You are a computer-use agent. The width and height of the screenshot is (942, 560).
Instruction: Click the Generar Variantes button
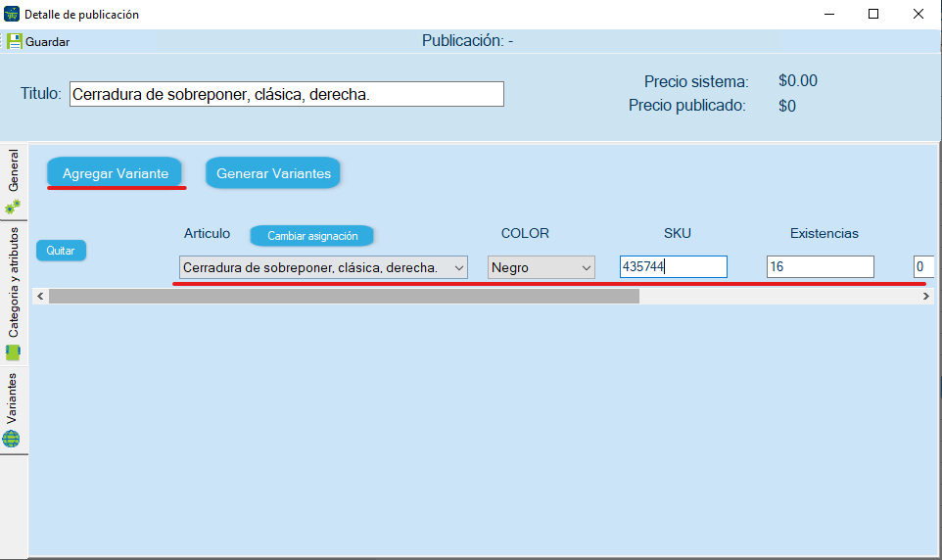coord(273,173)
